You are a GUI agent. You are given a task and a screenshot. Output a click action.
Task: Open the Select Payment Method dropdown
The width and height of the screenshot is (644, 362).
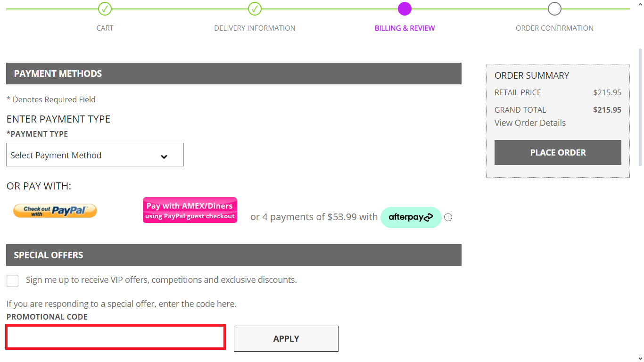point(94,155)
